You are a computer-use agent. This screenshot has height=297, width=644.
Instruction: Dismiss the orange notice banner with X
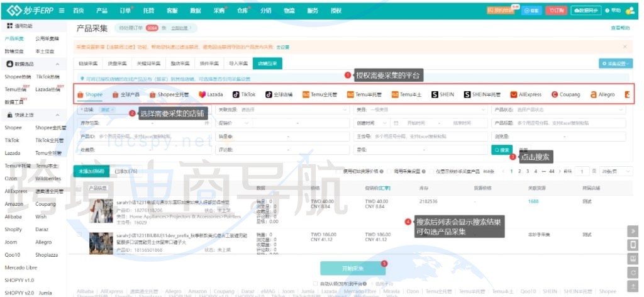(625, 47)
